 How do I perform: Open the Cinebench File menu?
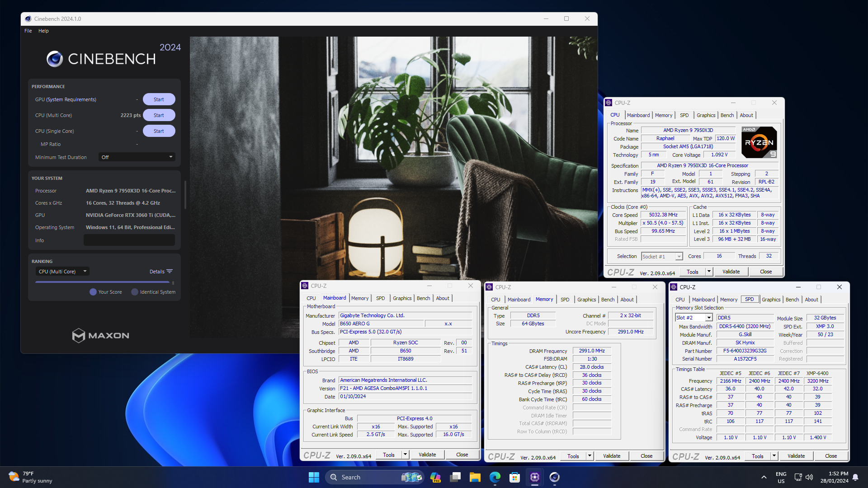(x=28, y=31)
